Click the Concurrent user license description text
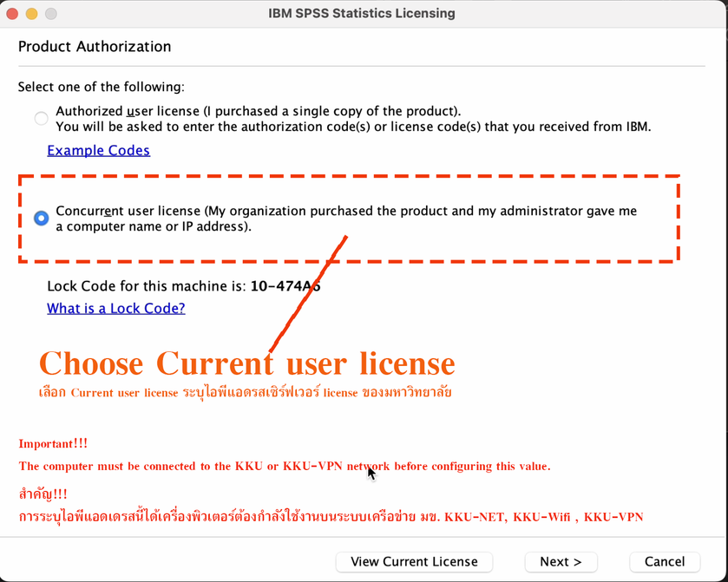The width and height of the screenshot is (728, 582). coord(346,219)
